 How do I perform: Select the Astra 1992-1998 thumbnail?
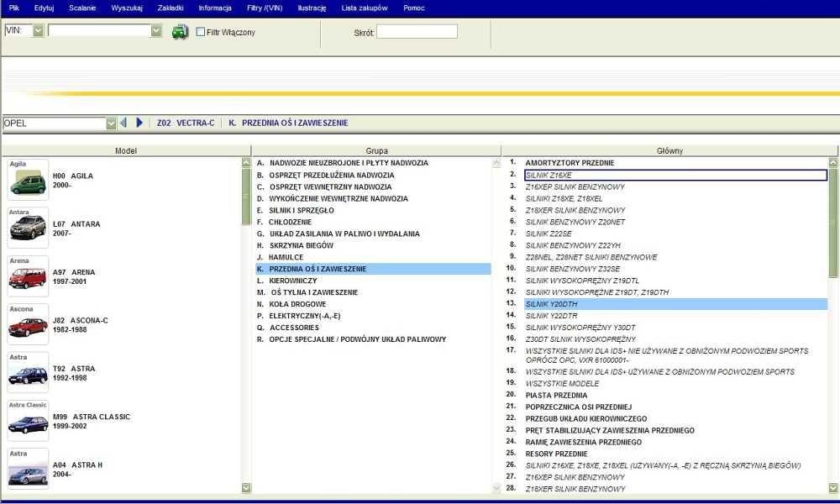tap(28, 372)
